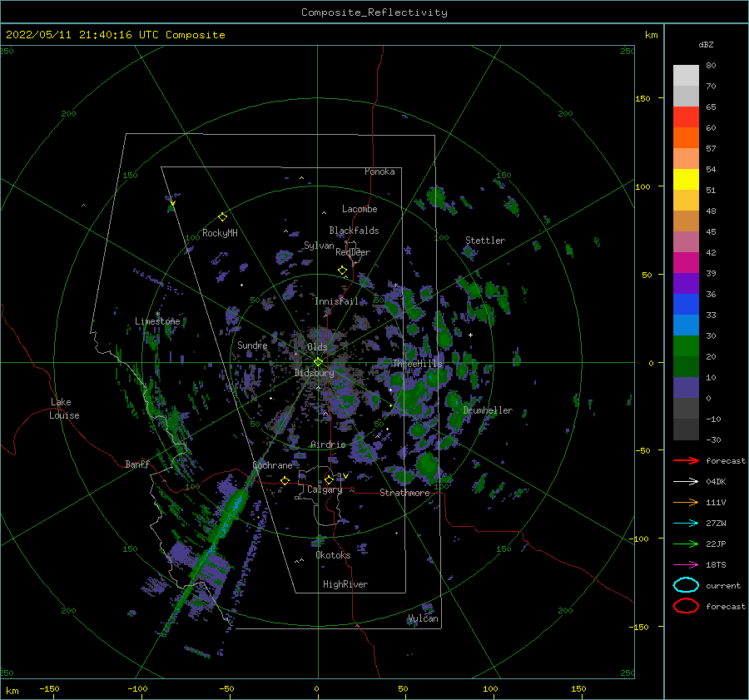Click the Lake Louise label

click(64, 409)
